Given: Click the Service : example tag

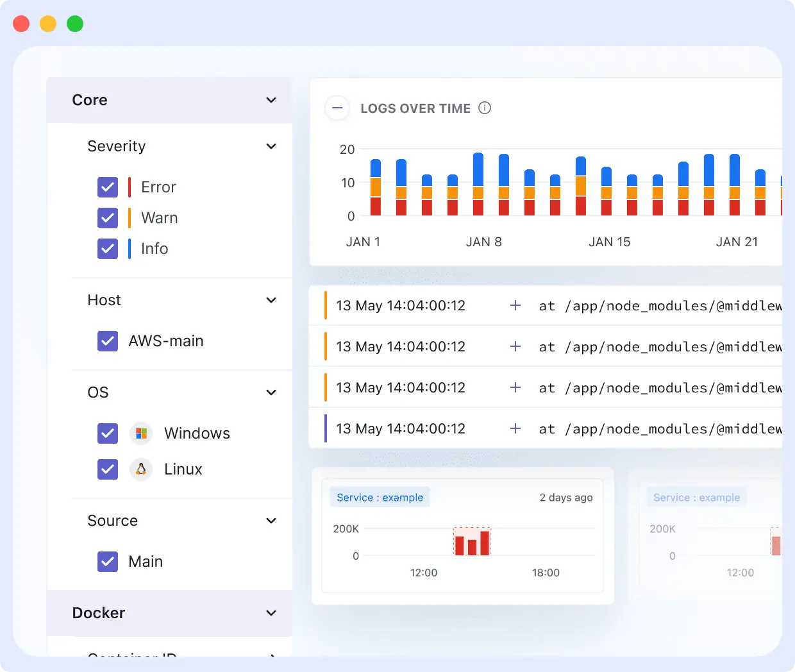Looking at the screenshot, I should (380, 498).
